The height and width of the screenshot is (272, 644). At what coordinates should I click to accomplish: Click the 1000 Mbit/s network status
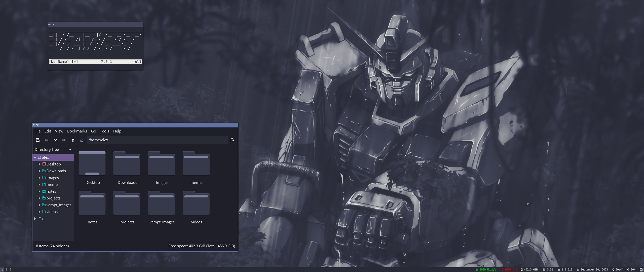486,269
